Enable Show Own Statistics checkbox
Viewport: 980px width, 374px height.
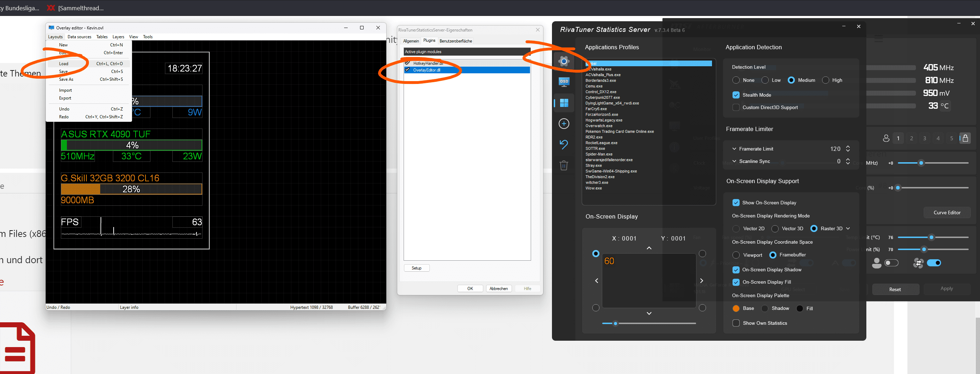click(x=736, y=323)
